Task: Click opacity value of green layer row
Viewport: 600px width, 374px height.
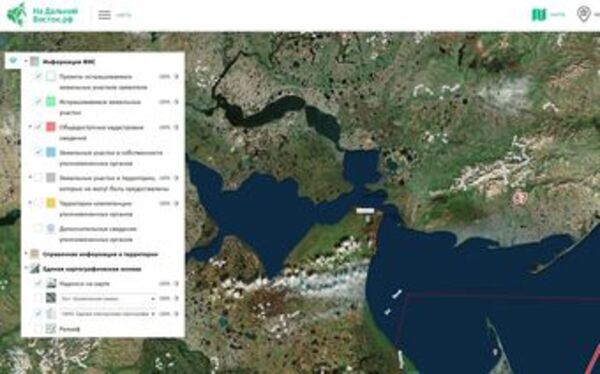Action: tap(165, 102)
